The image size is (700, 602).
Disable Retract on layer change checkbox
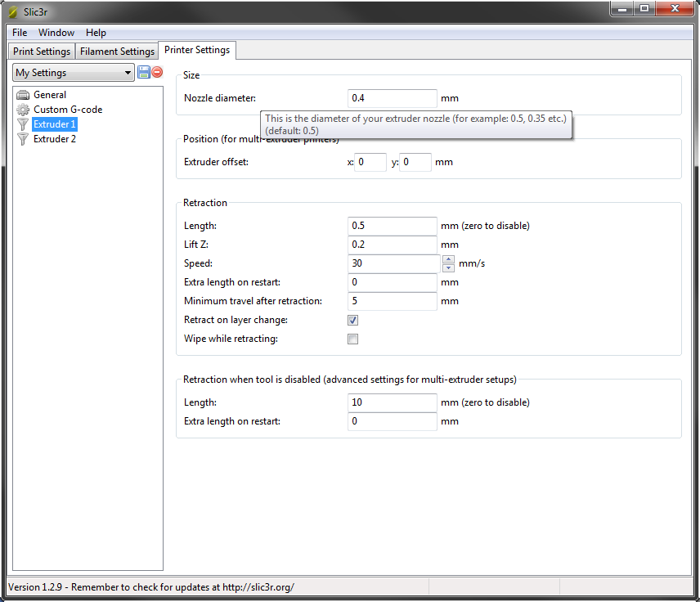(x=353, y=321)
